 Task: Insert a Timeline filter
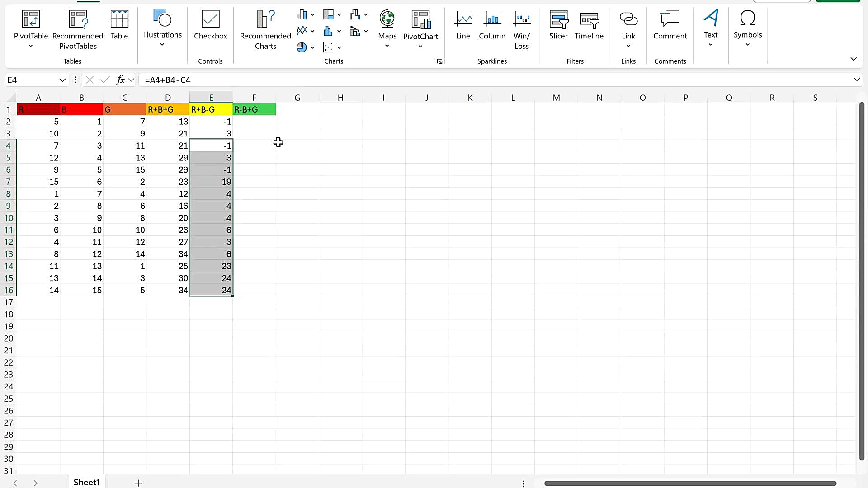589,25
